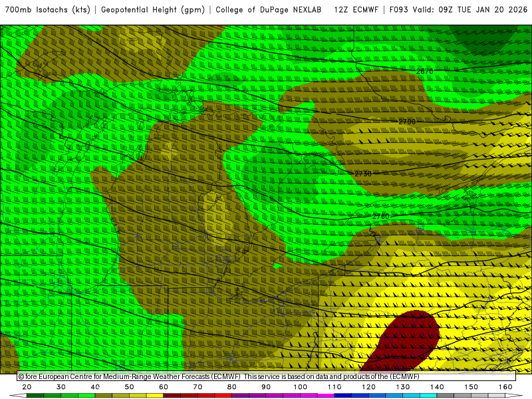Click the 2700 height contour label
The image size is (532, 399).
407,122
